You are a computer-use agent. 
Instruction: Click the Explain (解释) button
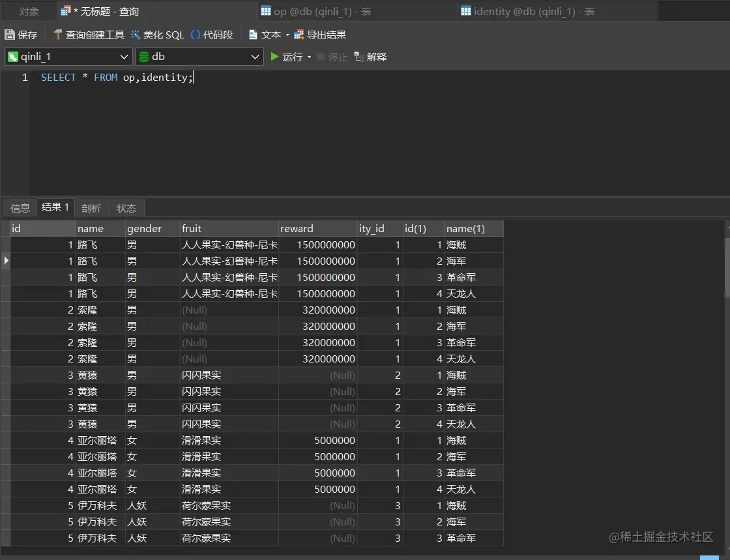tap(371, 57)
